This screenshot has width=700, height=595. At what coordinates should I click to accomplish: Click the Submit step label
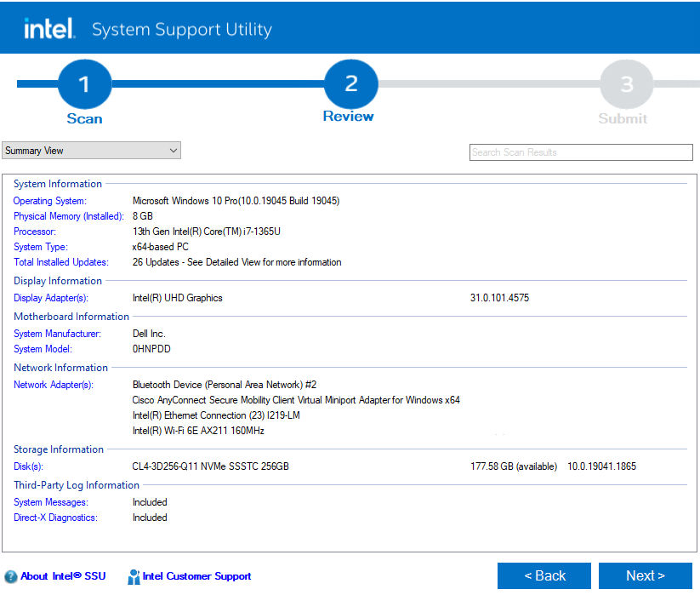tap(623, 119)
